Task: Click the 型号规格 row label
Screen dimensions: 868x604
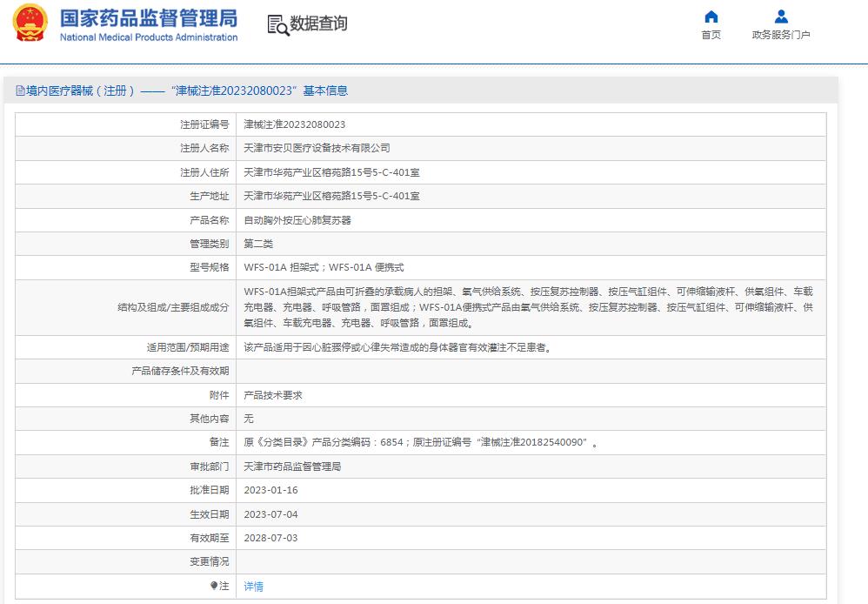Action: (x=210, y=268)
